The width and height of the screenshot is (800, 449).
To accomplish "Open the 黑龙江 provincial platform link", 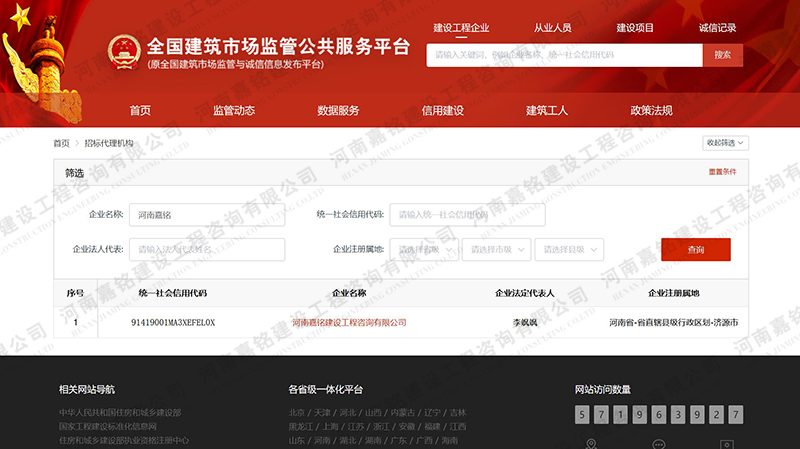I will tap(301, 426).
